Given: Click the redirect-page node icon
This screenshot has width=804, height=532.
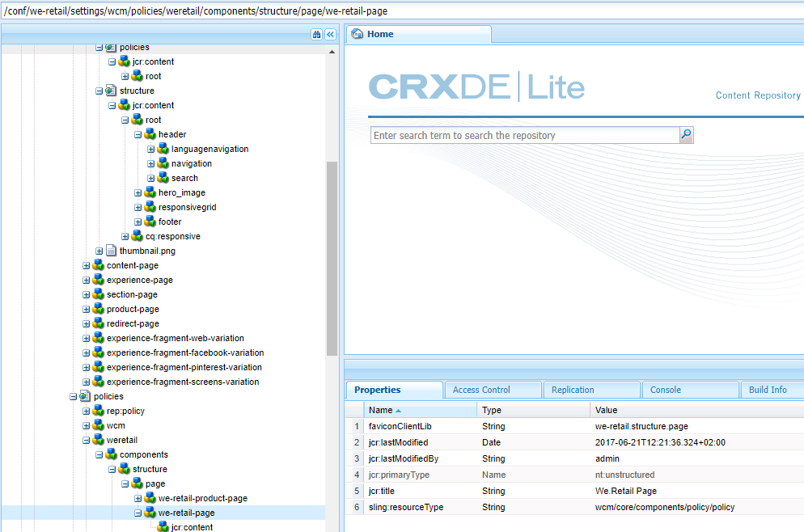Looking at the screenshot, I should (x=99, y=323).
